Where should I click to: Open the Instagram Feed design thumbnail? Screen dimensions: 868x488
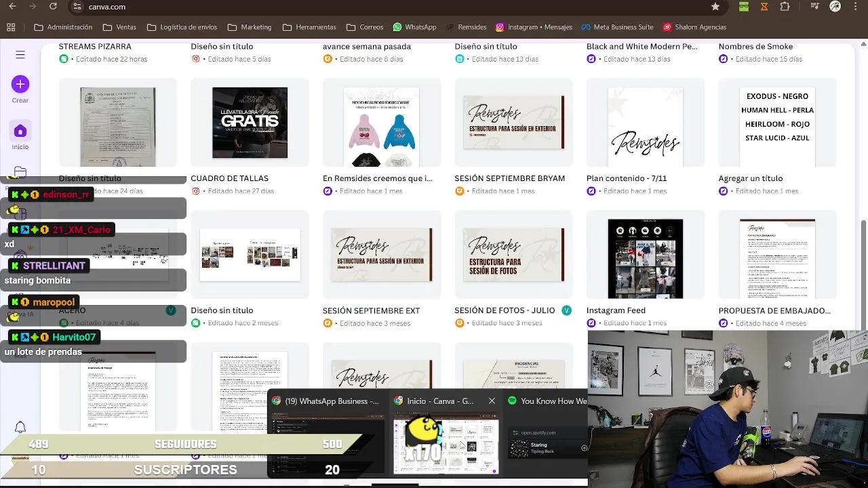click(x=646, y=255)
